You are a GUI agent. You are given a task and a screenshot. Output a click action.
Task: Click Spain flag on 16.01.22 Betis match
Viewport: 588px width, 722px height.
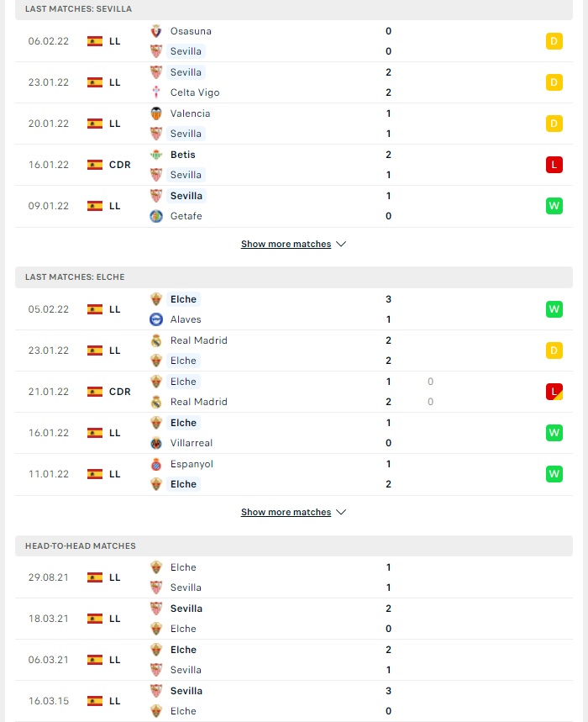[x=95, y=165]
